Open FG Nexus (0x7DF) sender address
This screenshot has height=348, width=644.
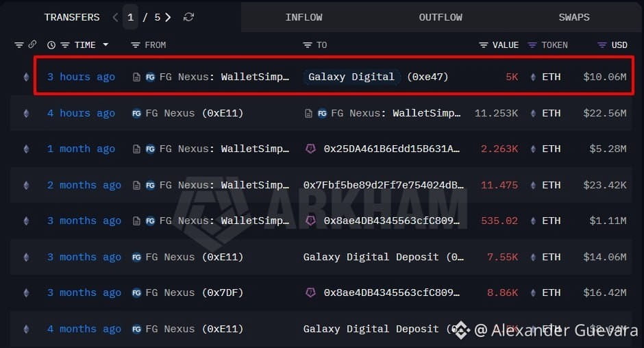195,293
